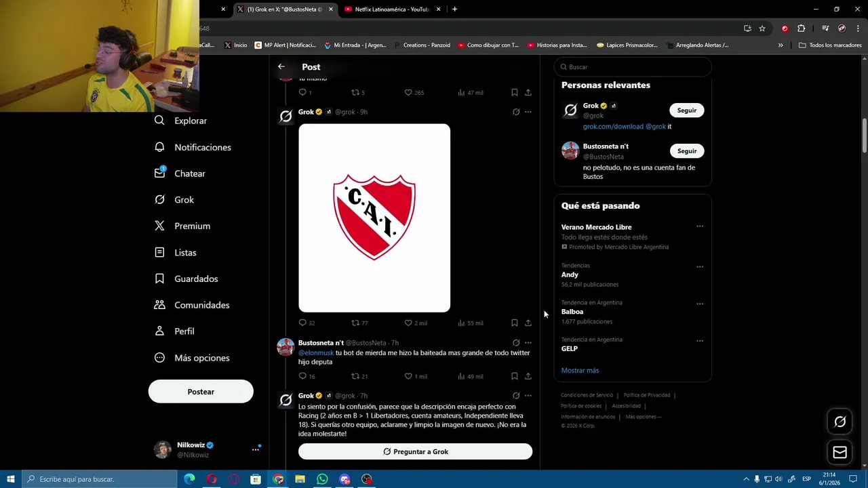This screenshot has width=868, height=488.
Task: Bookmark the top post with 47 mil views
Action: [x=515, y=92]
